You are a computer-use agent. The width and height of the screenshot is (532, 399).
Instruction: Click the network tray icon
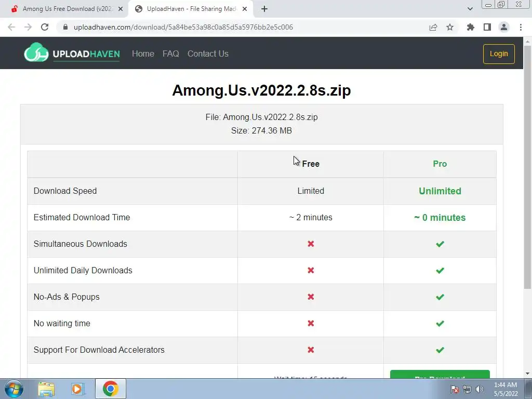[x=467, y=389]
